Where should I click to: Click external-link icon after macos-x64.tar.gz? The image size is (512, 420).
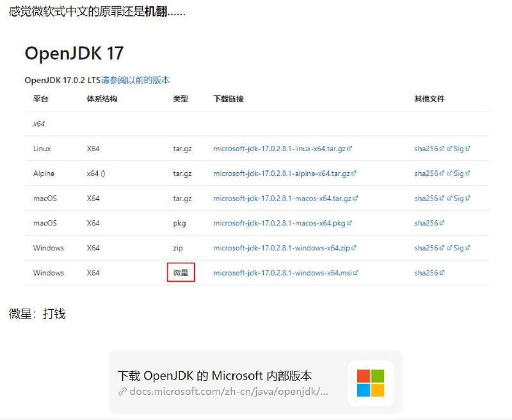[x=356, y=198]
